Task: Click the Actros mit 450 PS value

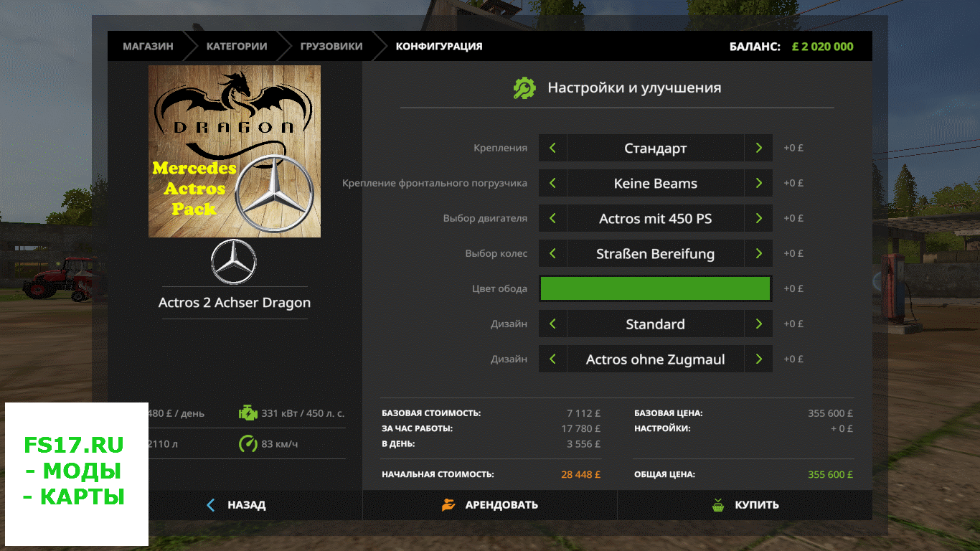Action: [656, 218]
